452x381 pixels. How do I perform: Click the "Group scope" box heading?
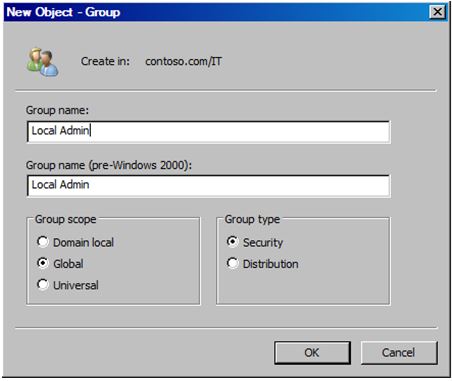66,219
